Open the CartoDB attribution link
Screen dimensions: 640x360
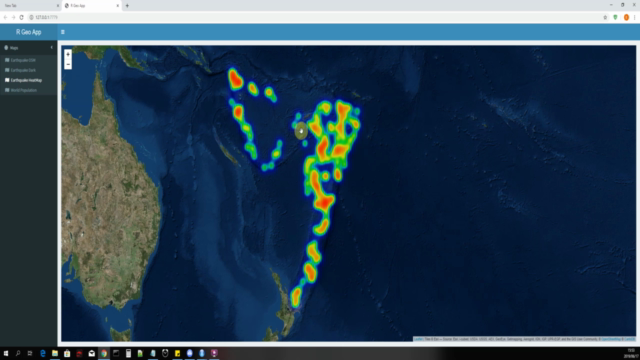pyautogui.click(x=629, y=339)
